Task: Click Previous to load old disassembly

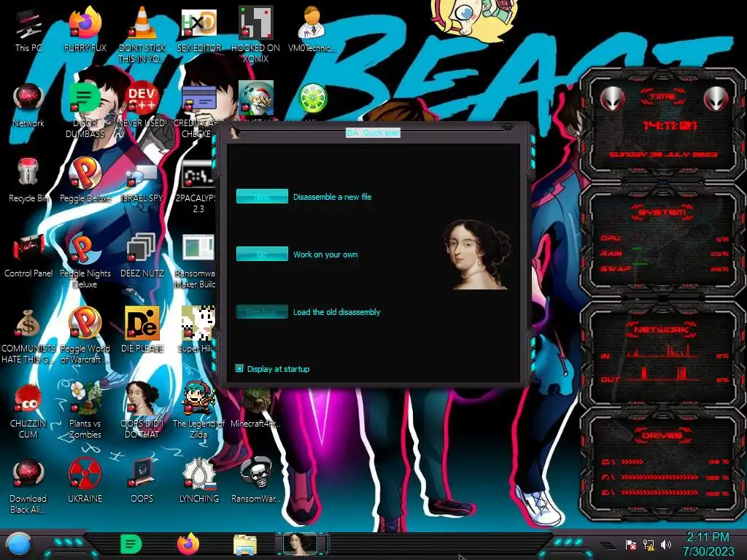Action: 262,311
